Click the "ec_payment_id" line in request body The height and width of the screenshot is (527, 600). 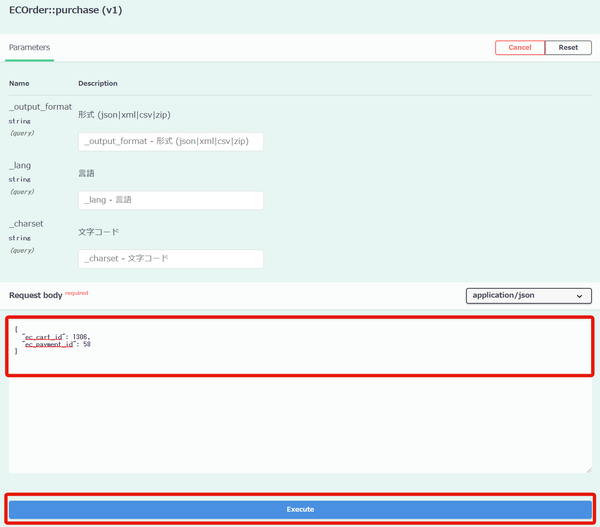point(57,344)
